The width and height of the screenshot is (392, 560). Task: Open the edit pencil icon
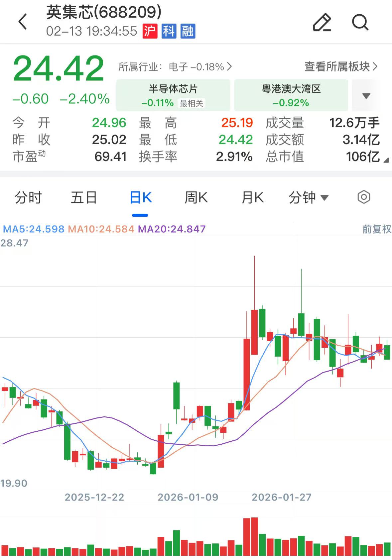pyautogui.click(x=322, y=23)
